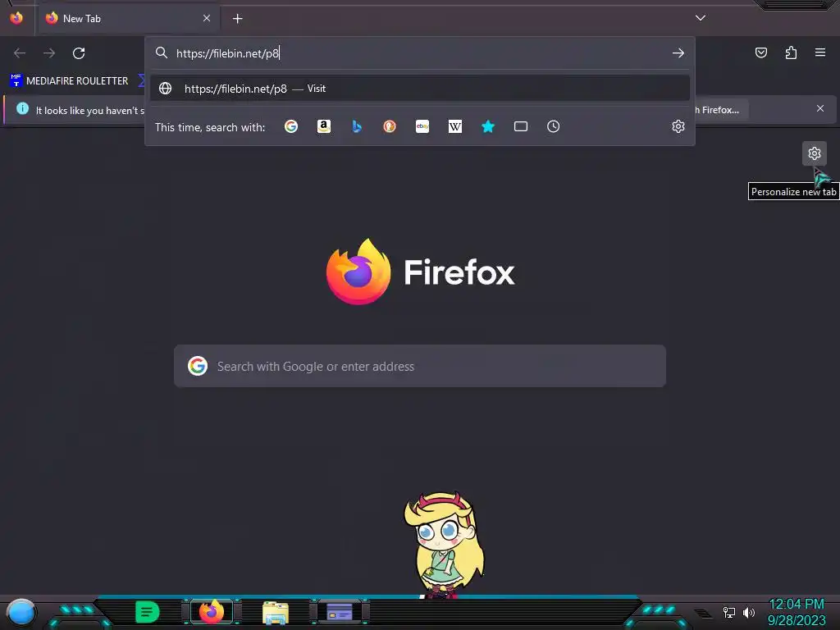
Task: Select the New Tab tab
Action: (x=127, y=19)
